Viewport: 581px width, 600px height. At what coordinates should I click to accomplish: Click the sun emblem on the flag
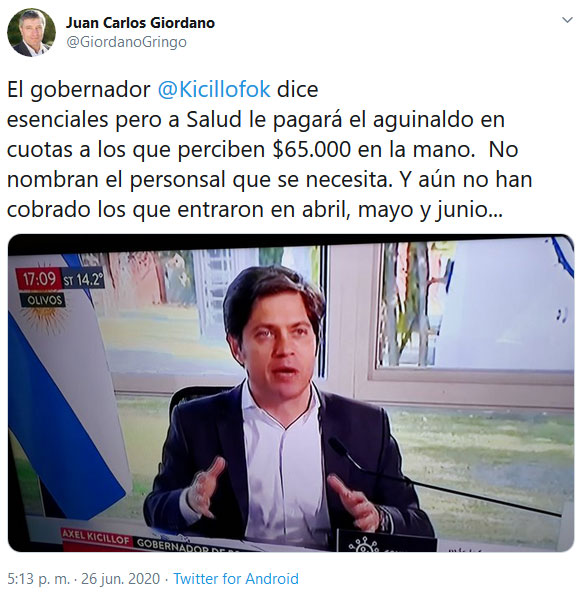tap(44, 318)
